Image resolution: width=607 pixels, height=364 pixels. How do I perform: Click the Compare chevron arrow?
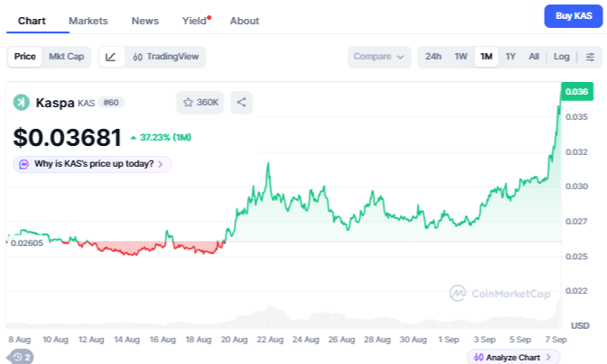tap(400, 58)
